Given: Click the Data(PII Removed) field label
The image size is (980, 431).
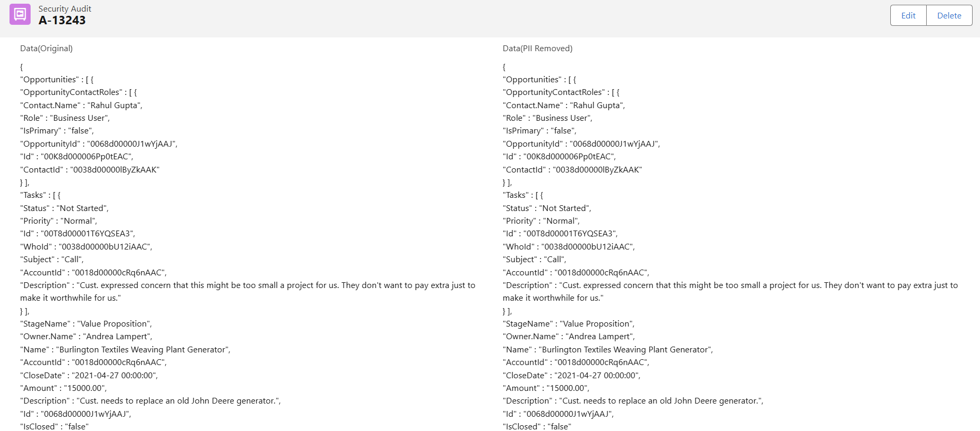Looking at the screenshot, I should (537, 49).
